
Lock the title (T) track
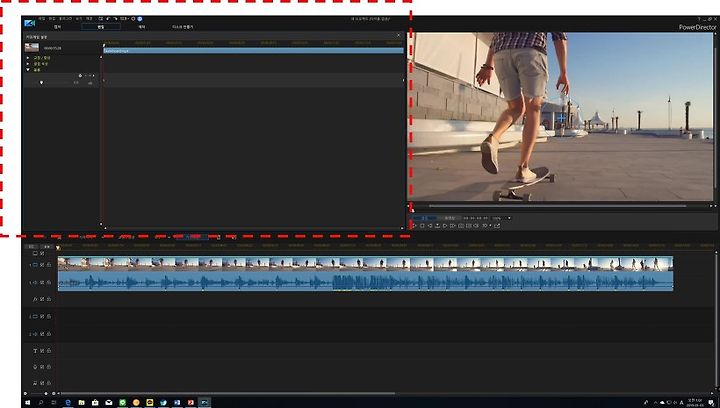click(48, 351)
